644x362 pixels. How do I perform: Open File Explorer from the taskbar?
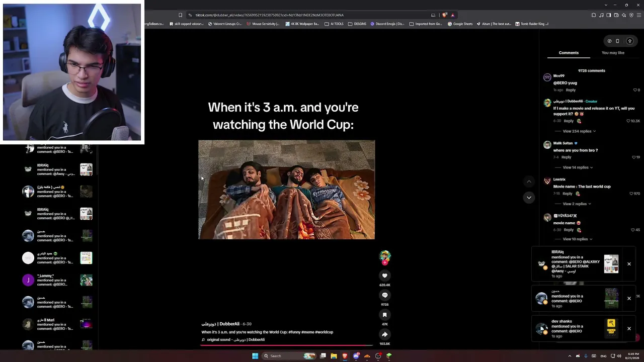point(334,356)
